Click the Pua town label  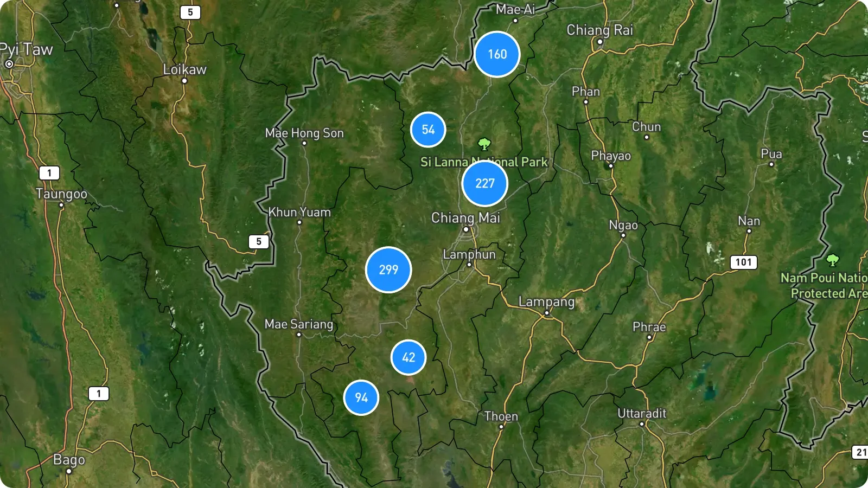click(x=771, y=154)
